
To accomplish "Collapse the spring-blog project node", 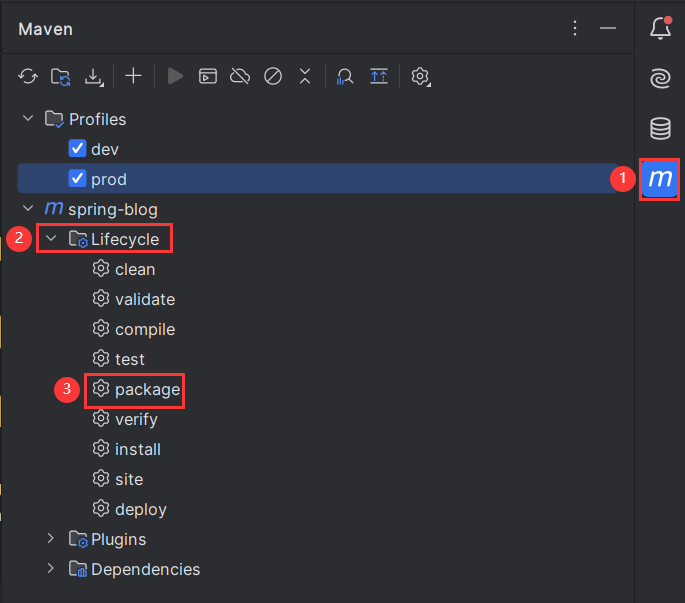I will [x=28, y=208].
